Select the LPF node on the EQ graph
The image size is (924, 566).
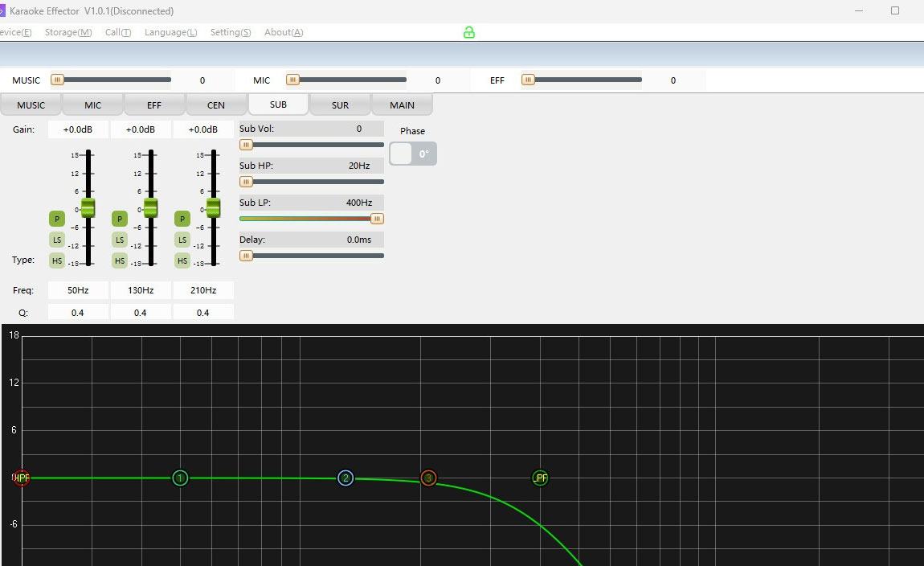point(540,478)
